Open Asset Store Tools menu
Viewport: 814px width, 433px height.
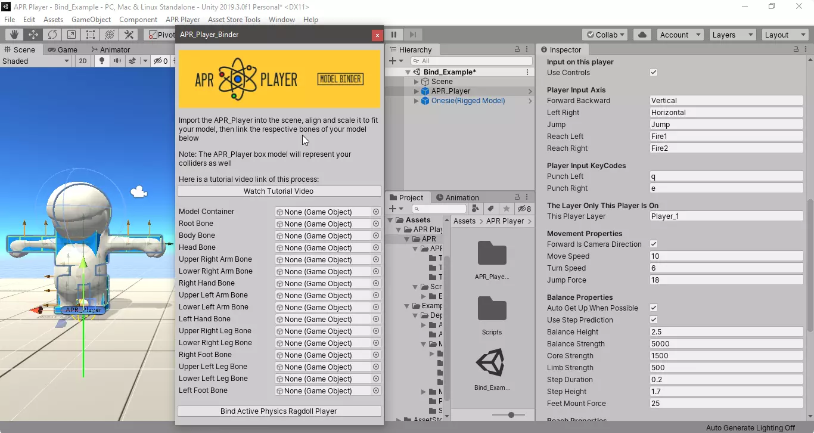click(x=234, y=19)
